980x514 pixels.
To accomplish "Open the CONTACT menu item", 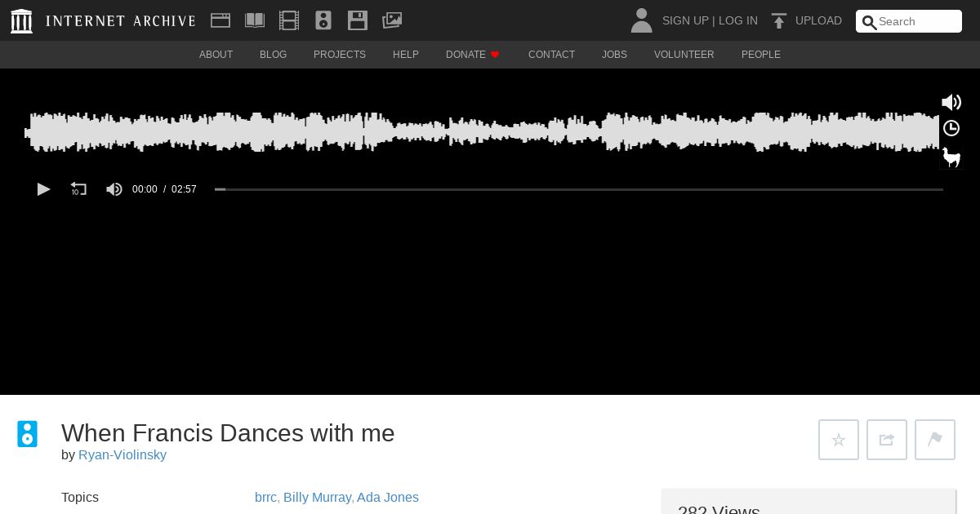I will pyautogui.click(x=551, y=55).
